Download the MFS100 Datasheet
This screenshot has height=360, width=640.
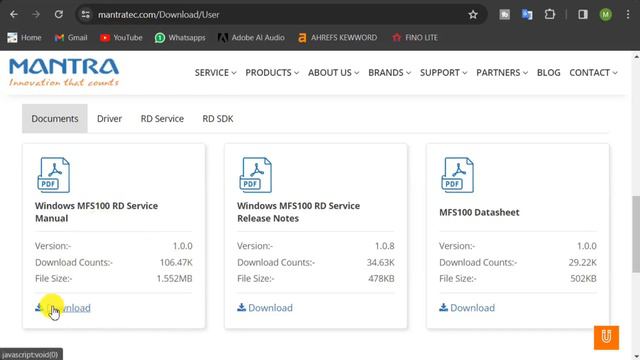click(467, 308)
